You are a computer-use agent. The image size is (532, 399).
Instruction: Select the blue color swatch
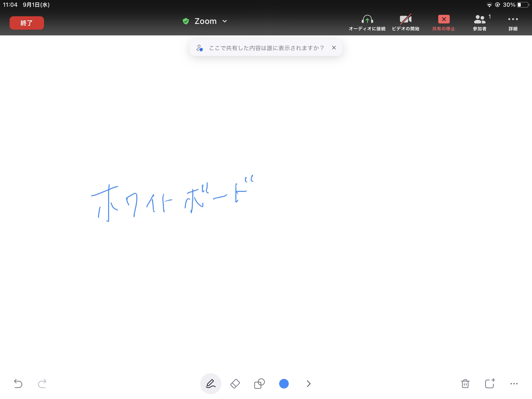point(284,383)
